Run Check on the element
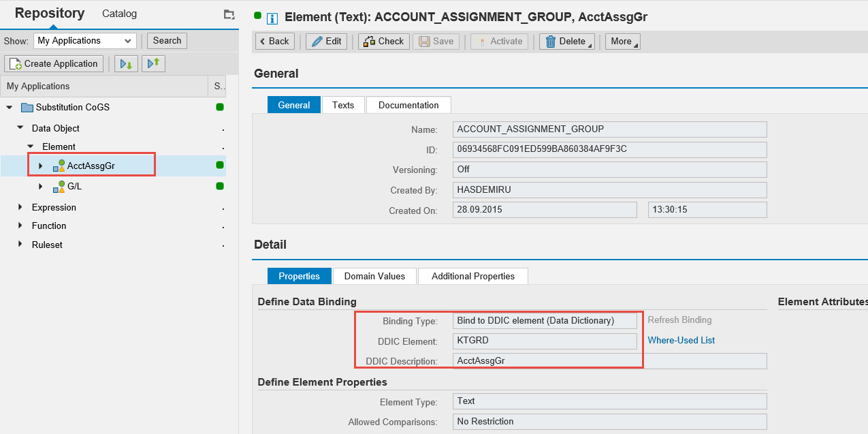The width and height of the screenshot is (868, 434). point(384,42)
